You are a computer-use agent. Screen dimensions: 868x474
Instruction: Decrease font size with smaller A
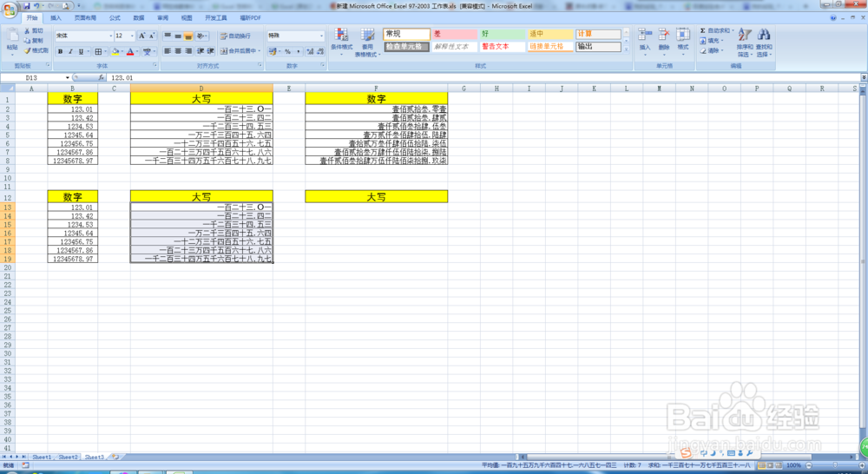click(x=152, y=36)
